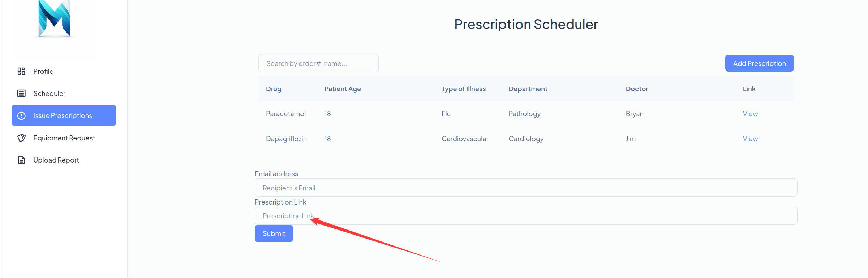Image resolution: width=868 pixels, height=278 pixels.
Task: Click the M logo at top
Action: 54,18
